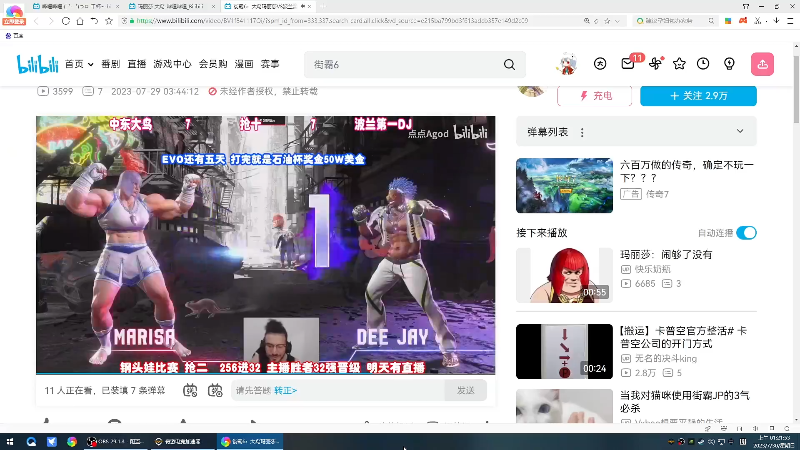Open browser downloads arrow icon
800x450 pixels.
pyautogui.click(x=777, y=21)
